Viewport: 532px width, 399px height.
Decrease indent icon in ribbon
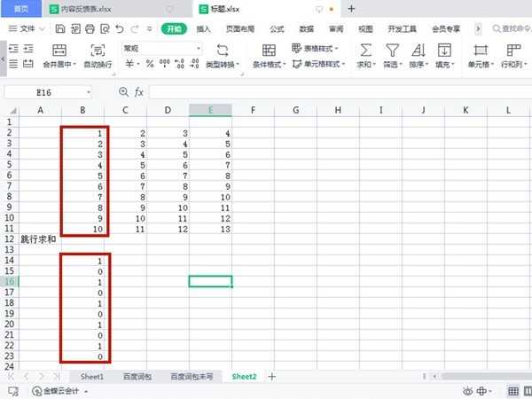[13, 49]
